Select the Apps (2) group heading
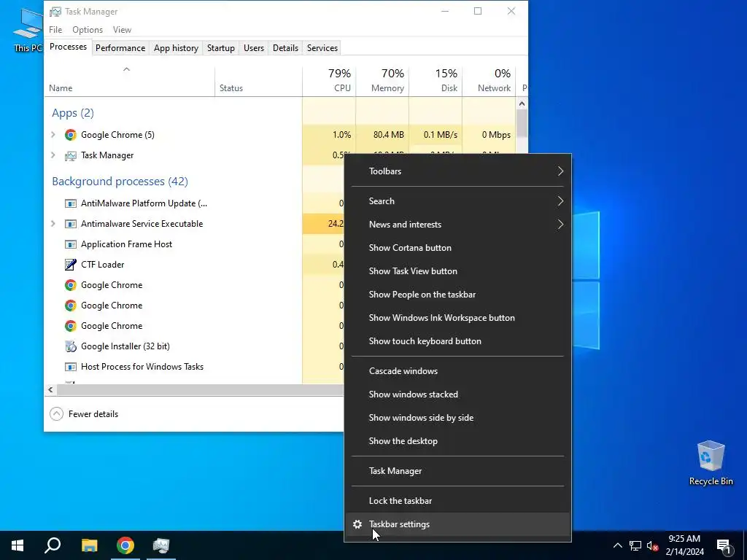Image resolution: width=747 pixels, height=560 pixels. [x=73, y=113]
